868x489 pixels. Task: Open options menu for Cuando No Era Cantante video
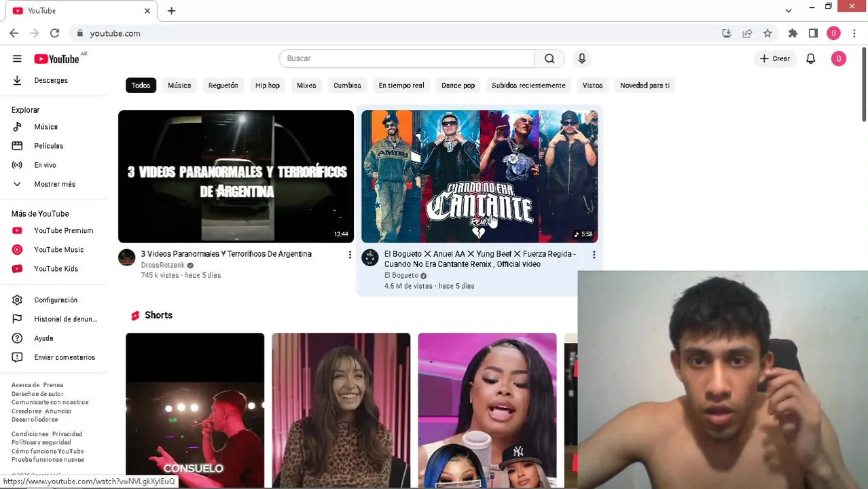[x=594, y=255]
